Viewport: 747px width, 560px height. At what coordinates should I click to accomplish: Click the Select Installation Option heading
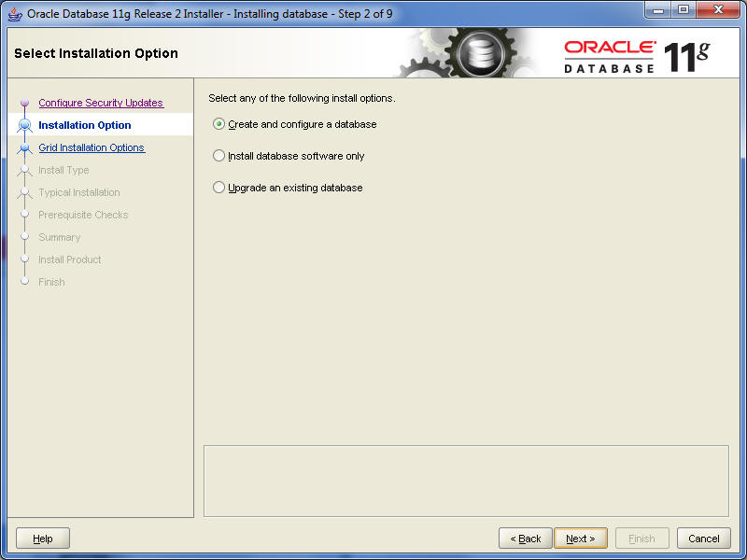[96, 53]
